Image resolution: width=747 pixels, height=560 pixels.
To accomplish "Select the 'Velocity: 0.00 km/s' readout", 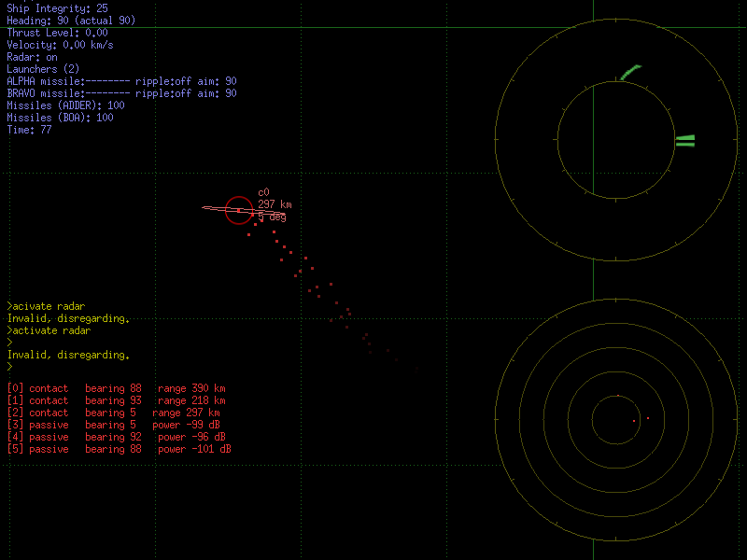I will [61, 45].
